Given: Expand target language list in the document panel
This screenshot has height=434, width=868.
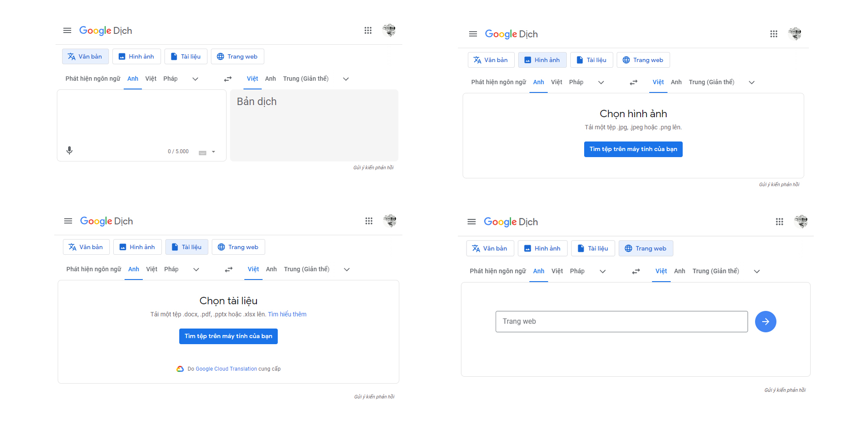Looking at the screenshot, I should click(x=347, y=270).
